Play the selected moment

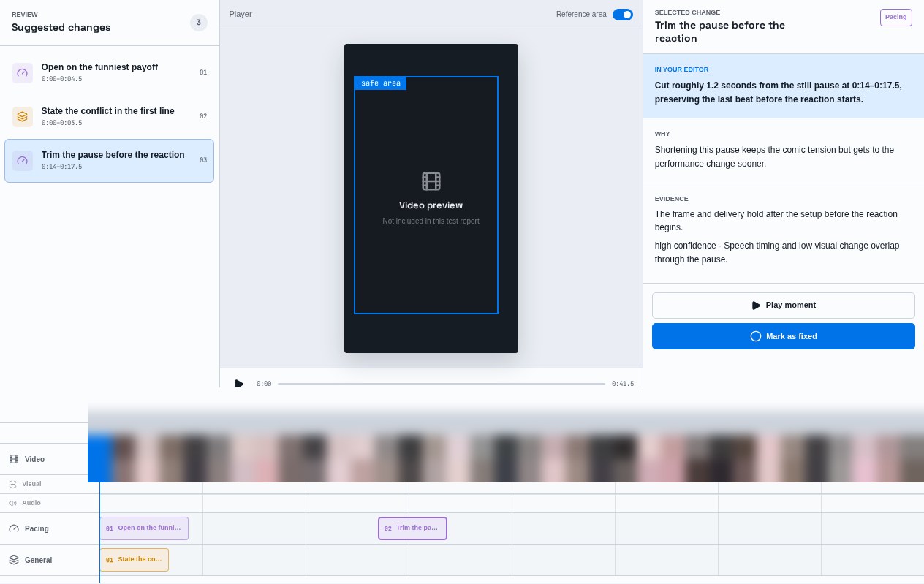tap(784, 306)
